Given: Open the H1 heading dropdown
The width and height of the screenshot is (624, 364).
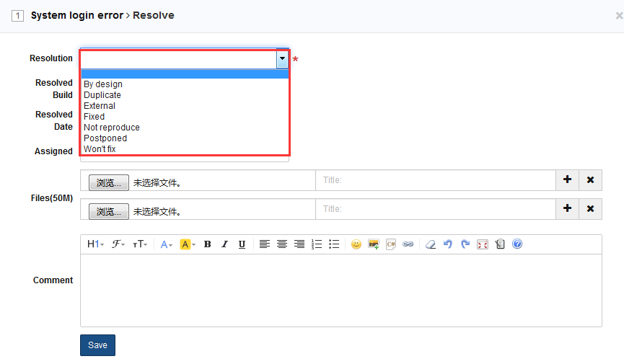Looking at the screenshot, I should (x=95, y=244).
